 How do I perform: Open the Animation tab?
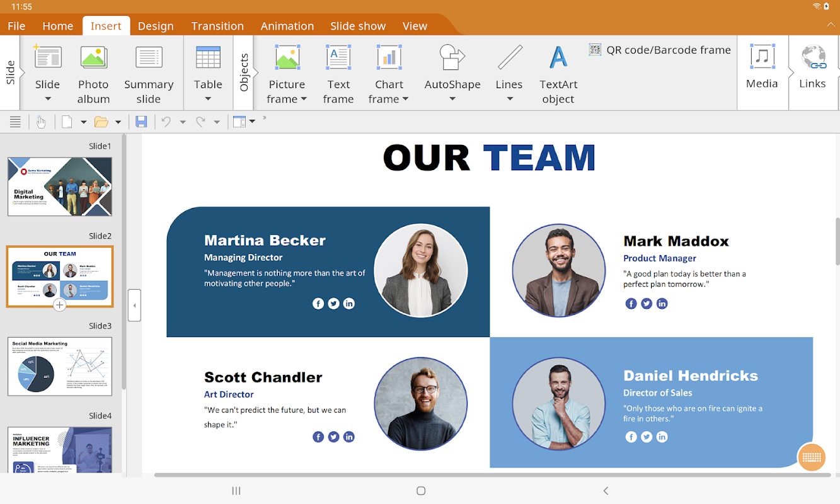tap(287, 26)
